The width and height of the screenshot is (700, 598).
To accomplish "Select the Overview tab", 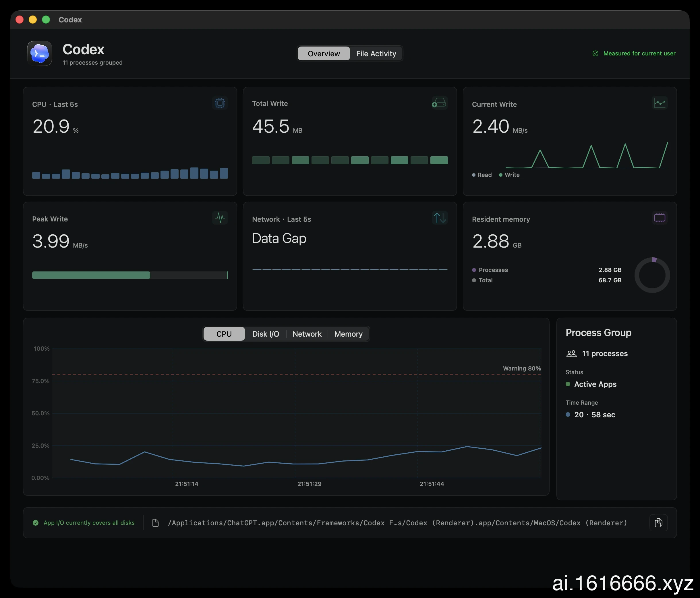I will (324, 53).
